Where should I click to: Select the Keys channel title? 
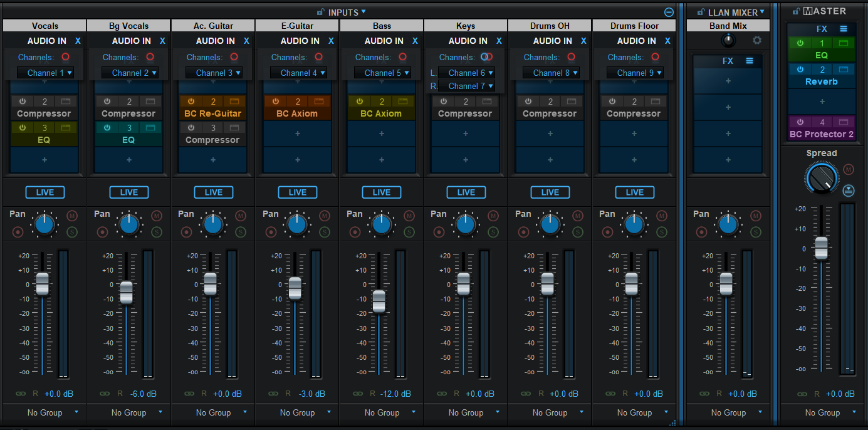point(466,26)
